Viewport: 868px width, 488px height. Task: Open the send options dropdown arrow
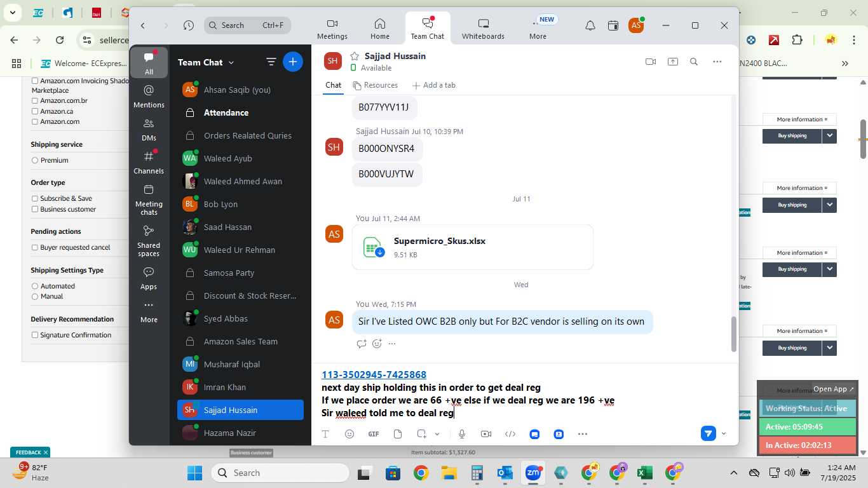[723, 434]
